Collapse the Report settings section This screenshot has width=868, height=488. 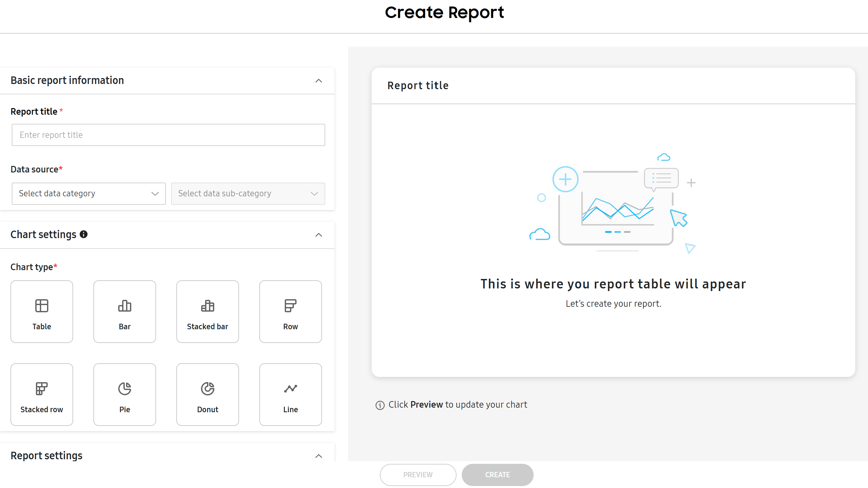click(x=318, y=456)
